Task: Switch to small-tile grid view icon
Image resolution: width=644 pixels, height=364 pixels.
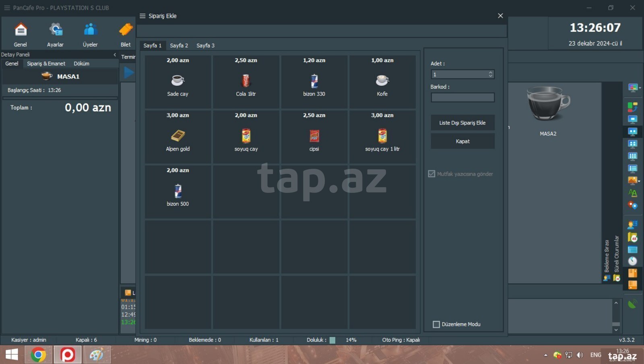Action: coord(633,156)
